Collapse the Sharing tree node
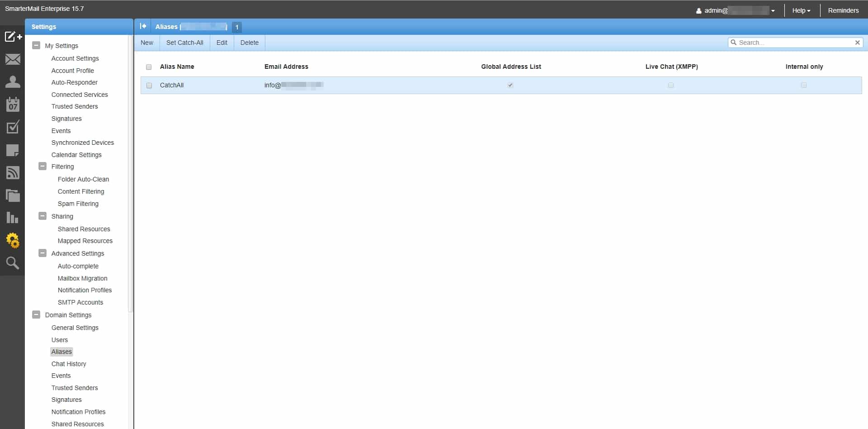The image size is (868, 429). (x=42, y=216)
